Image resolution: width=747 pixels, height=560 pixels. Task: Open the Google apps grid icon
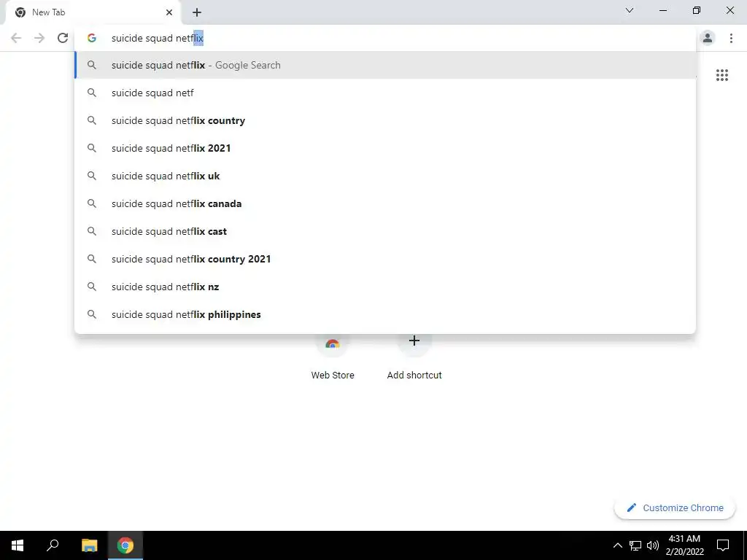(721, 75)
